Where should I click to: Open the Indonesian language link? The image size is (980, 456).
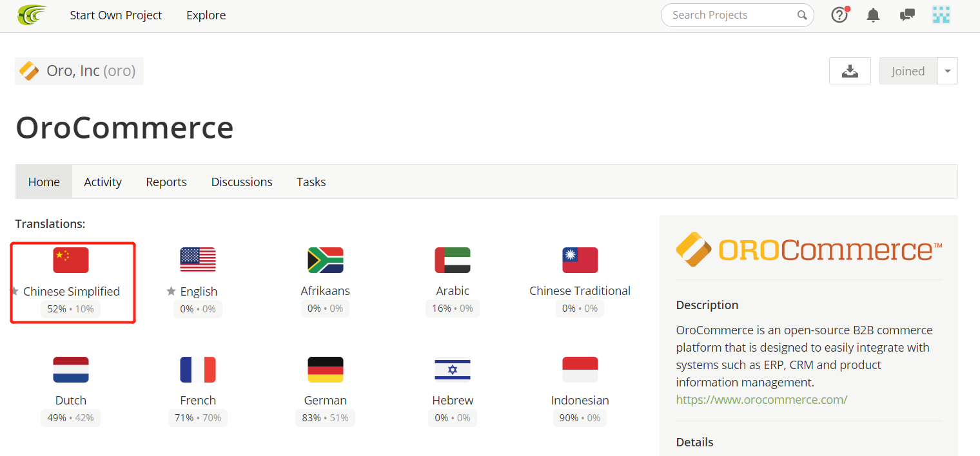click(x=580, y=400)
